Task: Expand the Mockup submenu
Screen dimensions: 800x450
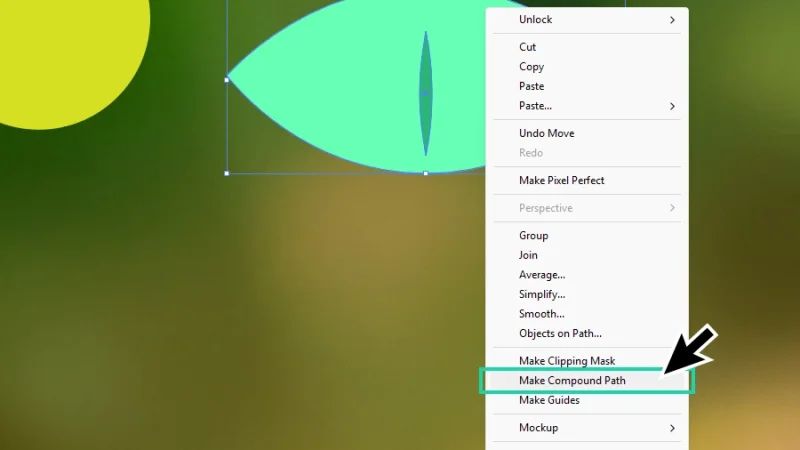Action: point(538,428)
